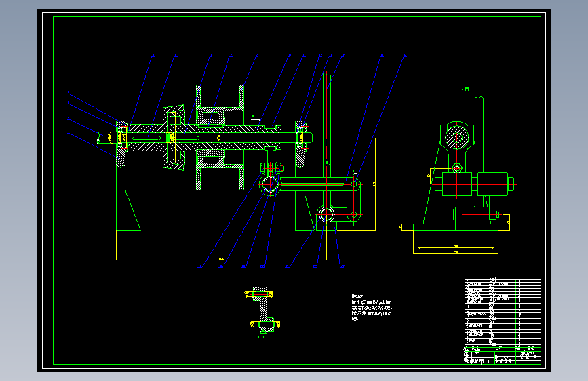The height and width of the screenshot is (381, 588).
Task: Click the cone-shaped clutch disc left of the spool
Action: [174, 138]
